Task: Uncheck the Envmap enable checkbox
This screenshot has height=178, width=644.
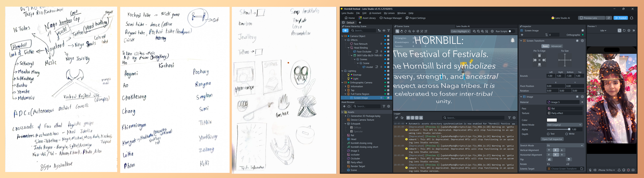Action: tap(388, 75)
